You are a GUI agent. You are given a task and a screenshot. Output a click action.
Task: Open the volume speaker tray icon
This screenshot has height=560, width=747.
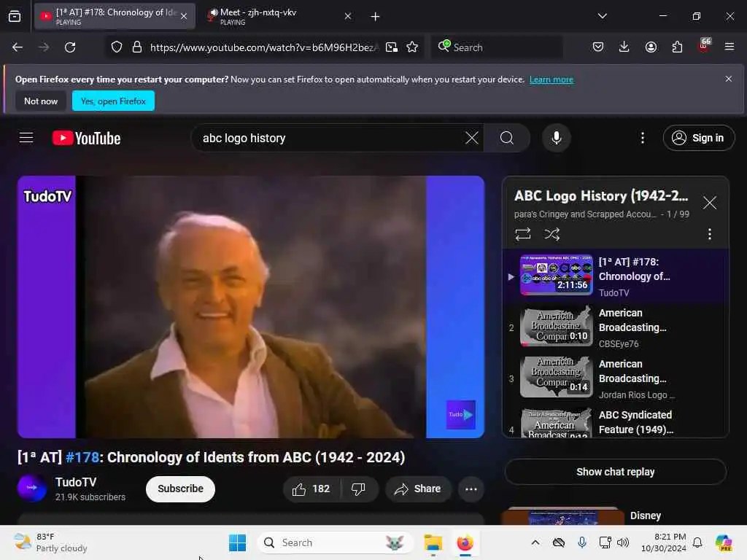point(623,542)
